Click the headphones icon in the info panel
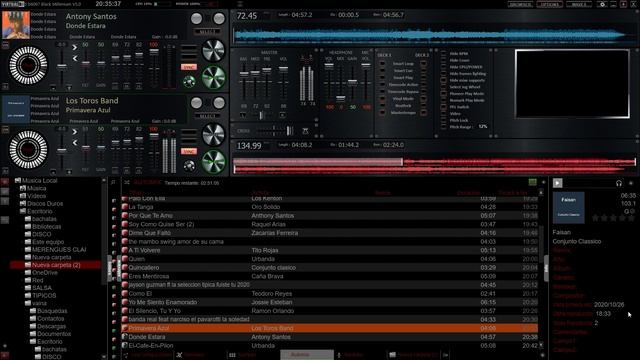This screenshot has width=640, height=360. tap(619, 184)
